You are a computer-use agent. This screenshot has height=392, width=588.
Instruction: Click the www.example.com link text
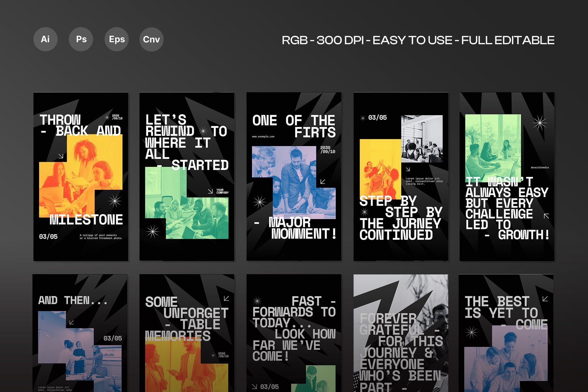(263, 137)
